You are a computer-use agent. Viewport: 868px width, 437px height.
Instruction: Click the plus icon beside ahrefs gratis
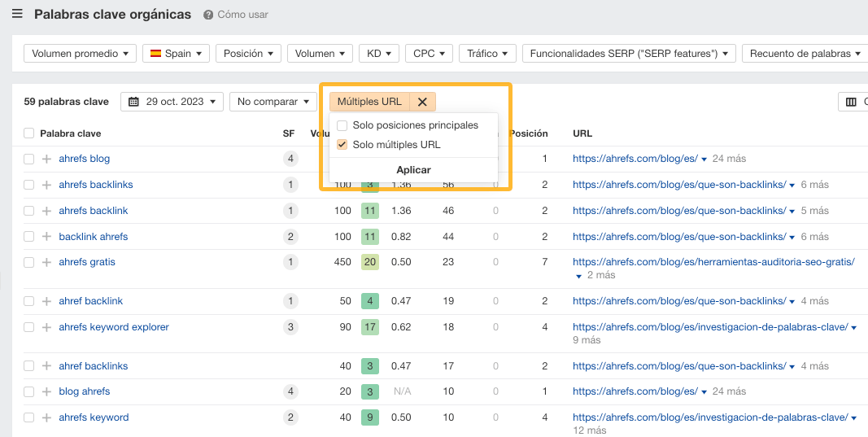tap(46, 262)
